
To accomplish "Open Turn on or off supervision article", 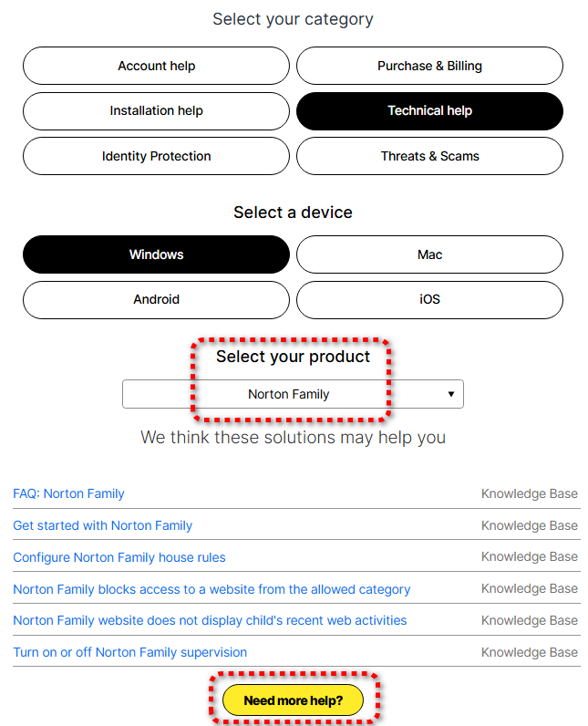I will point(129,652).
